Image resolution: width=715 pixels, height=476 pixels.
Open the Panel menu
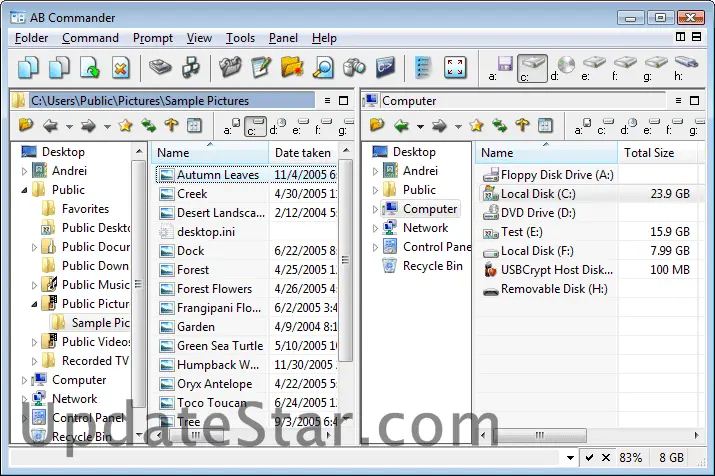pyautogui.click(x=283, y=38)
